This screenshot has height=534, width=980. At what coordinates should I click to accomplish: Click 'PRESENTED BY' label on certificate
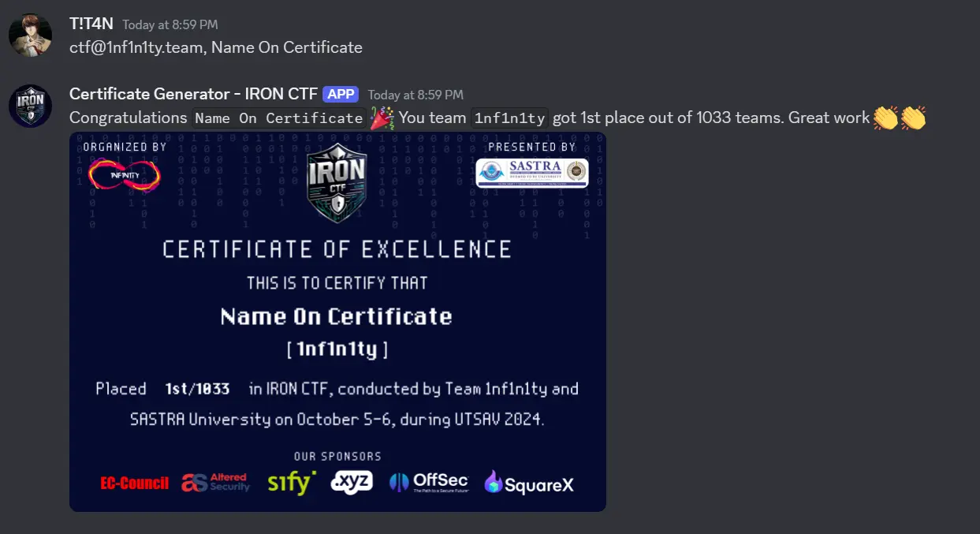point(532,147)
